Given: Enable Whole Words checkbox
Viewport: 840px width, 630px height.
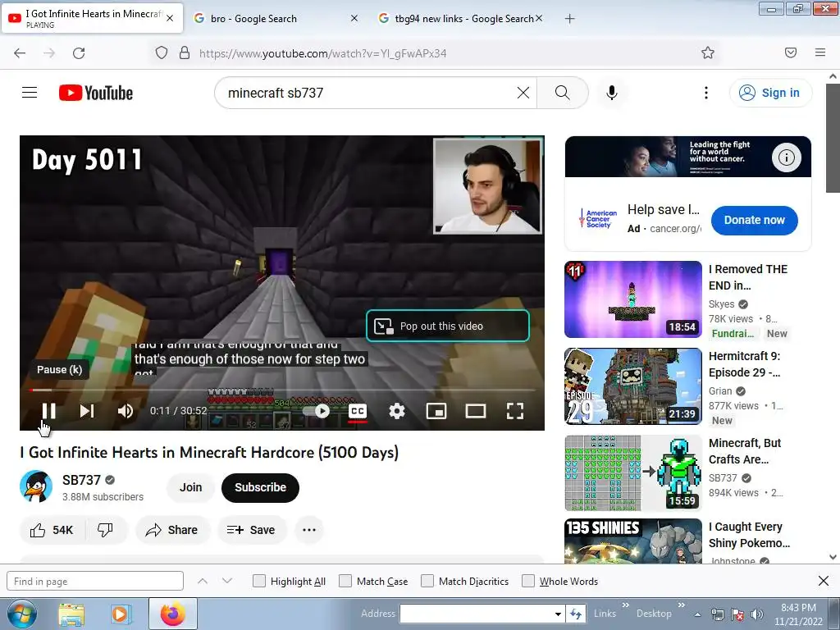Looking at the screenshot, I should tap(528, 581).
